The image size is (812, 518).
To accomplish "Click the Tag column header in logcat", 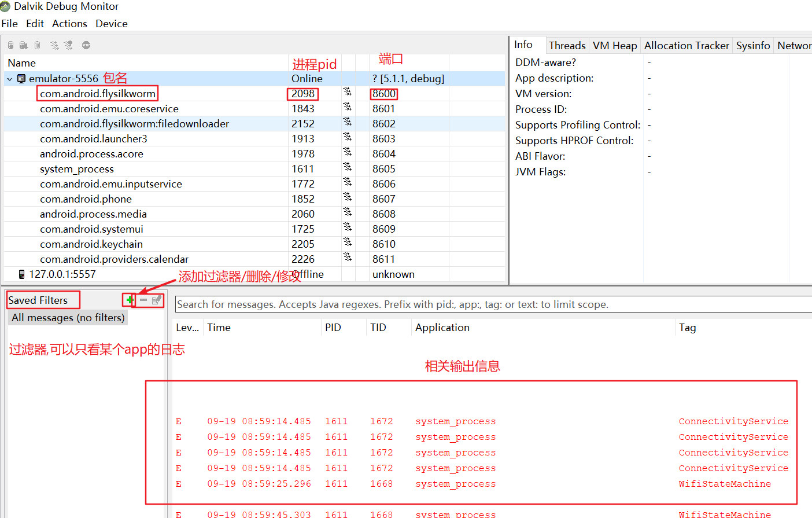I will point(744,328).
